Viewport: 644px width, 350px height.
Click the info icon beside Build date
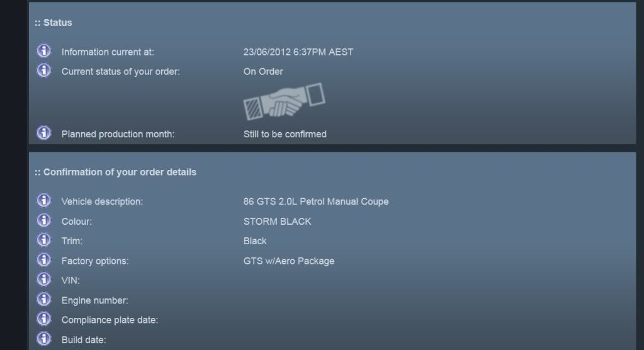[43, 339]
